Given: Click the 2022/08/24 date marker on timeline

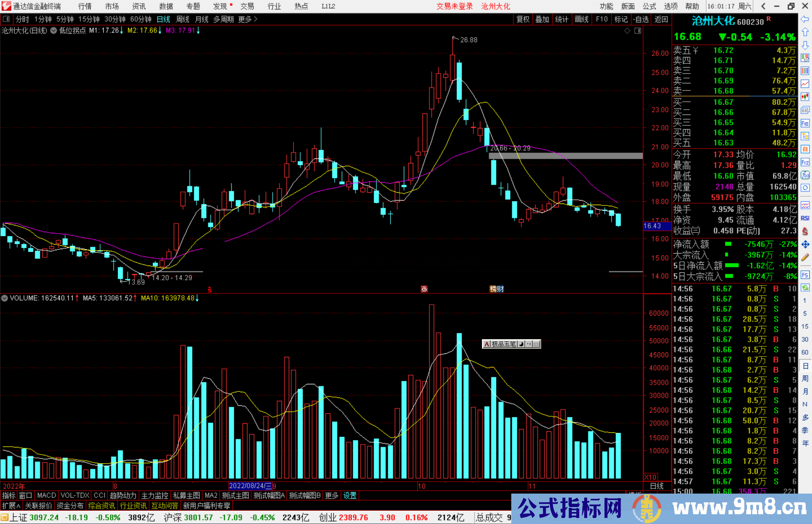Looking at the screenshot, I should click(250, 486).
